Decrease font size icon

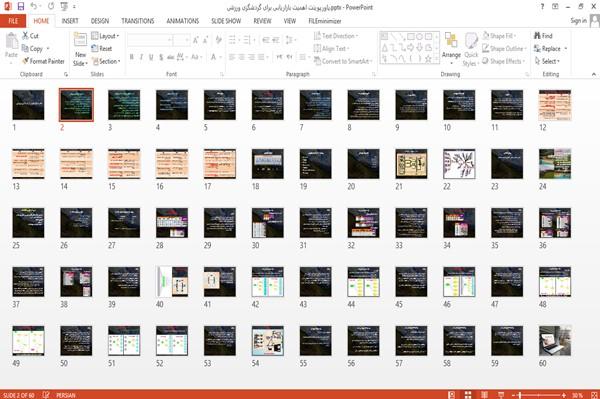[x=206, y=40]
